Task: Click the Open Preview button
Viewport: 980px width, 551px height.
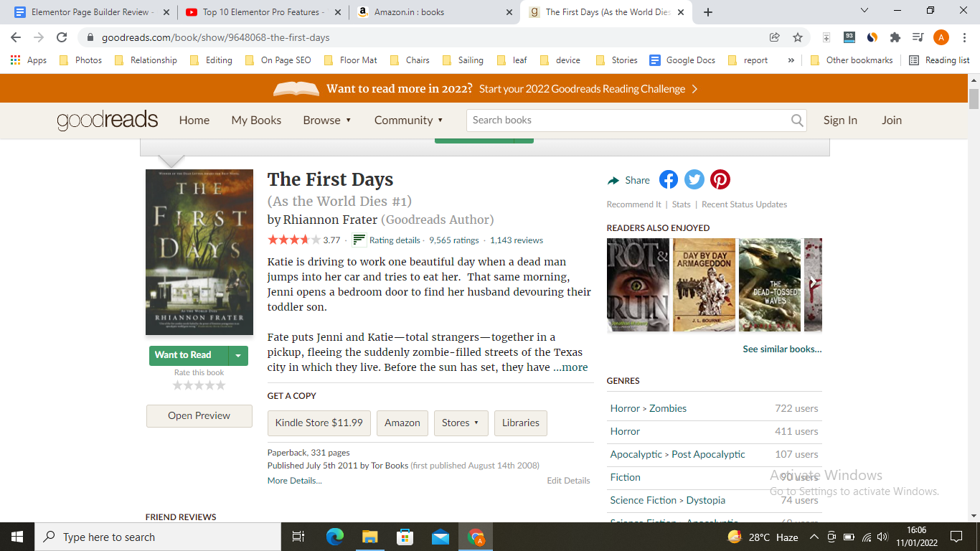Action: tap(199, 416)
